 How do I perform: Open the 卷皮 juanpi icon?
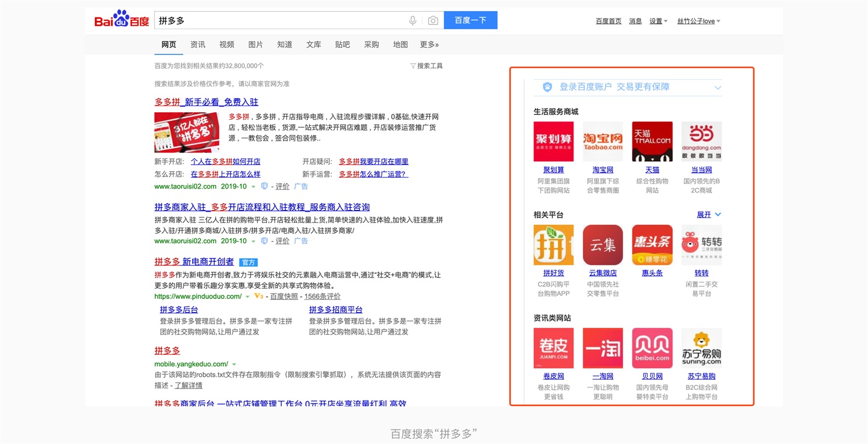(x=553, y=348)
